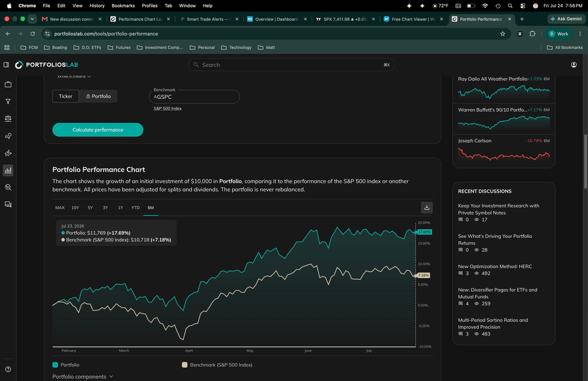Open macOS Spotlight search icon
This screenshot has width=588, height=381.
tap(510, 6)
